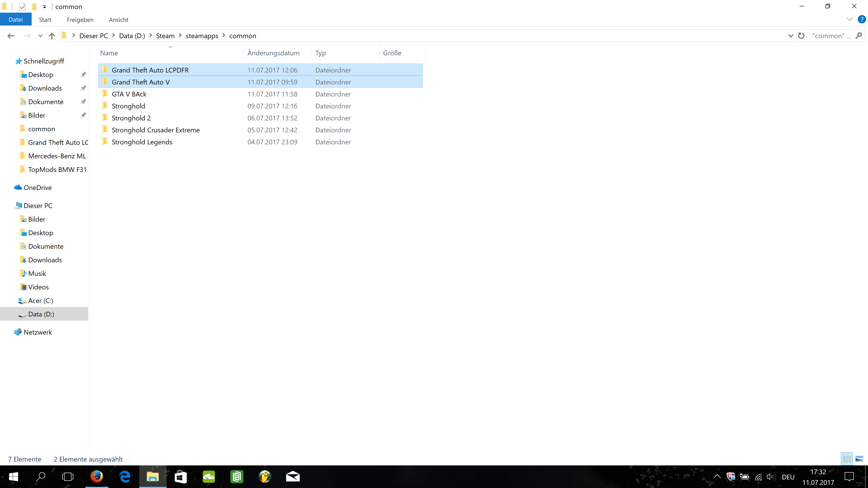
Task: Select Acer (C:) drive in sidebar
Action: 40,300
